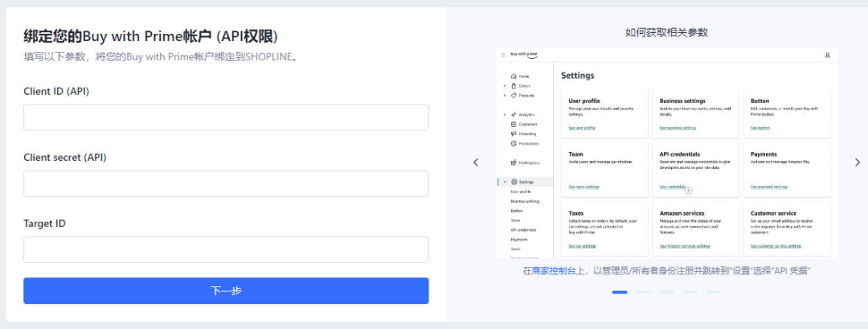The width and height of the screenshot is (868, 329).
Task: Jump to the second carousel indicator dot
Action: click(643, 292)
